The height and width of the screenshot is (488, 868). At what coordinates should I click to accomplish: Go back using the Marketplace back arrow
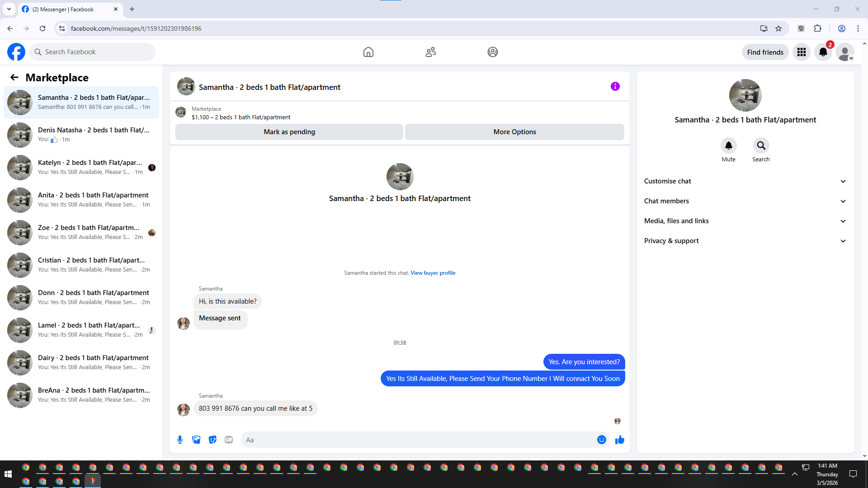point(14,77)
